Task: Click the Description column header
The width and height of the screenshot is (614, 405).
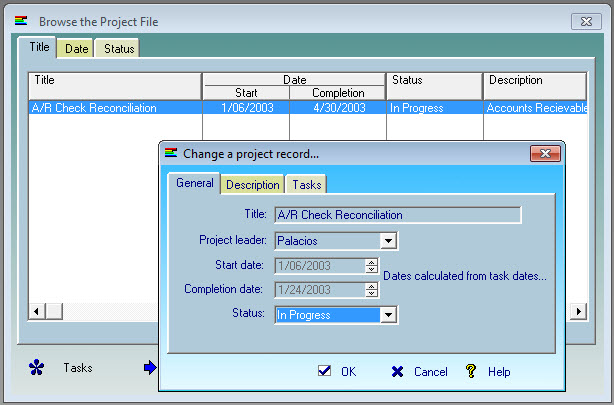Action: click(x=534, y=80)
